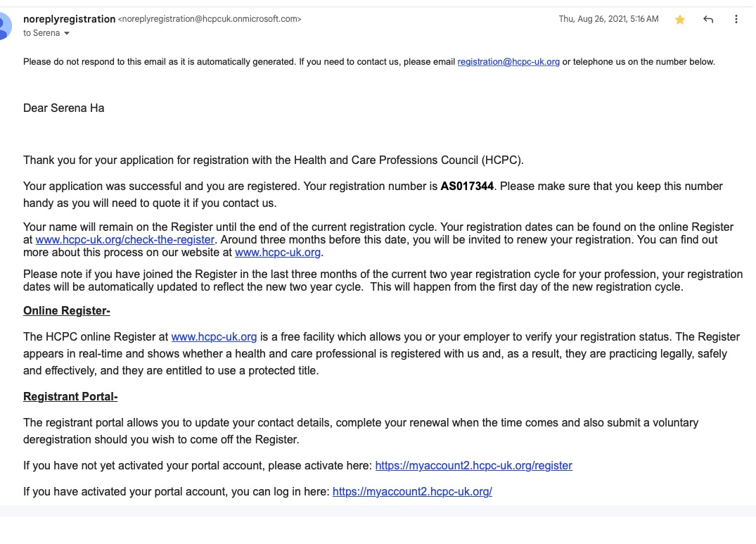Click the 'Registrant Portal-' heading

click(x=70, y=397)
